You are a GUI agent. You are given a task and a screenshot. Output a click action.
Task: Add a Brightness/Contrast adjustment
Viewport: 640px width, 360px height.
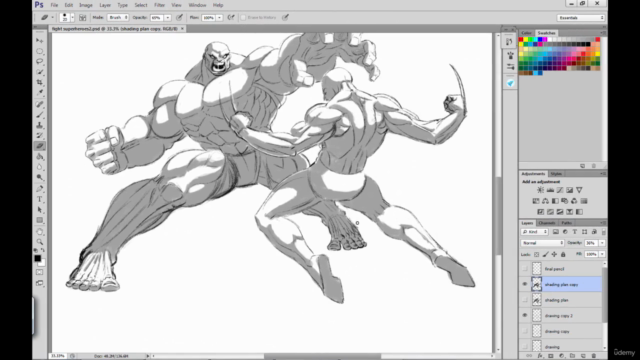click(x=540, y=190)
